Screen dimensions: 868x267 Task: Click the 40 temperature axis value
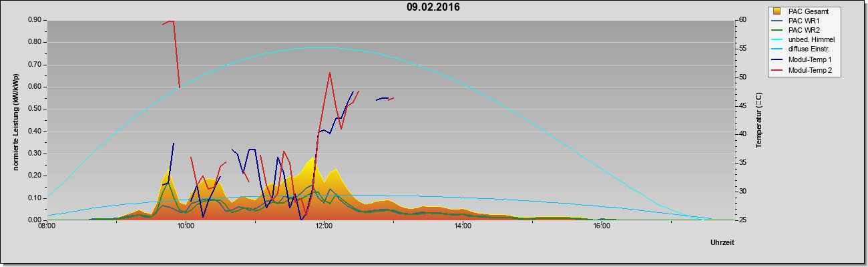pyautogui.click(x=742, y=134)
